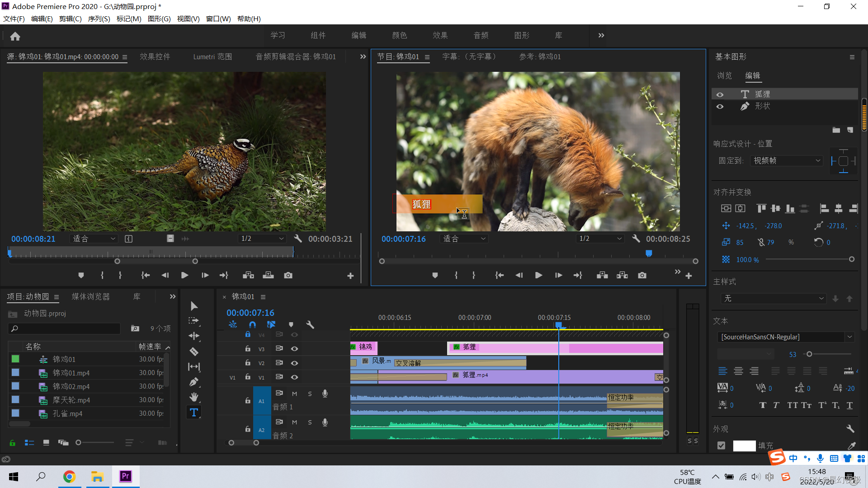Image resolution: width=868 pixels, height=488 pixels.
Task: Switch to the 效果控件 tab
Action: pyautogui.click(x=155, y=56)
